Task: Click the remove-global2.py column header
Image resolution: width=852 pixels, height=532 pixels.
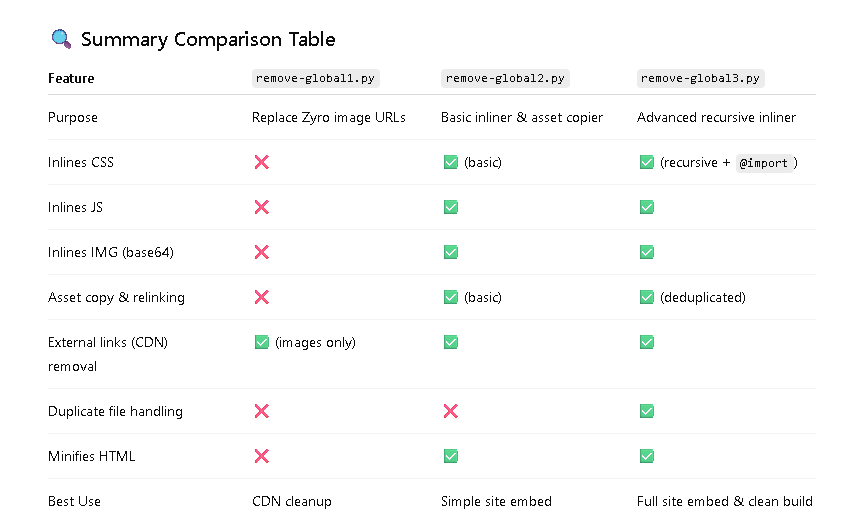Action: (505, 78)
